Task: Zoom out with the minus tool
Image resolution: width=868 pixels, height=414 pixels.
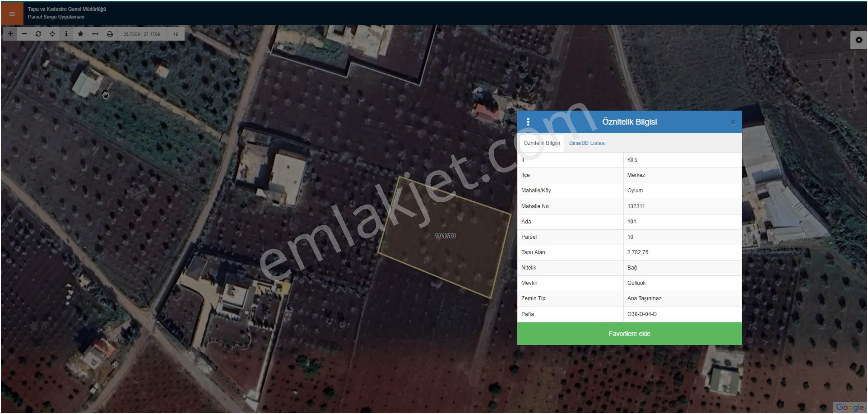Action: (24, 34)
